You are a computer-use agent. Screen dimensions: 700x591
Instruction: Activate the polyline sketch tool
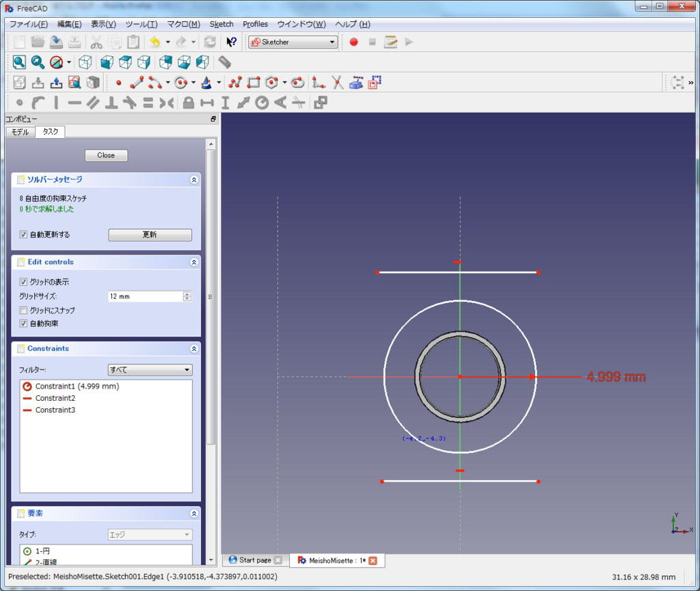pyautogui.click(x=235, y=83)
